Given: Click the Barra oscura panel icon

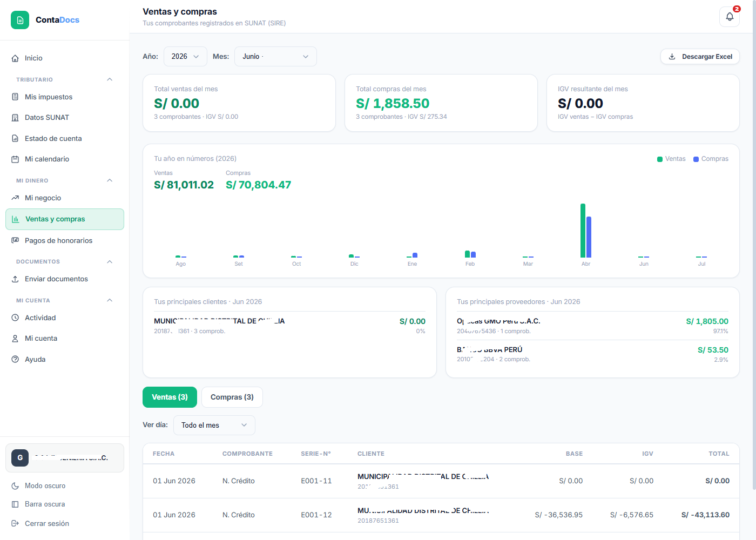Looking at the screenshot, I should click(15, 504).
